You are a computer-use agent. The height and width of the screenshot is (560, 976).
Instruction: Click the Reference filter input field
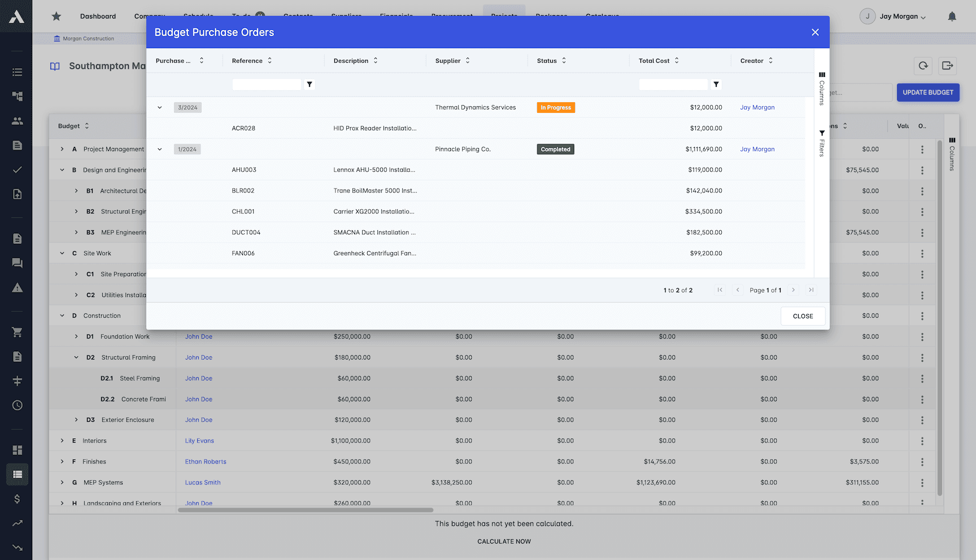click(x=267, y=84)
